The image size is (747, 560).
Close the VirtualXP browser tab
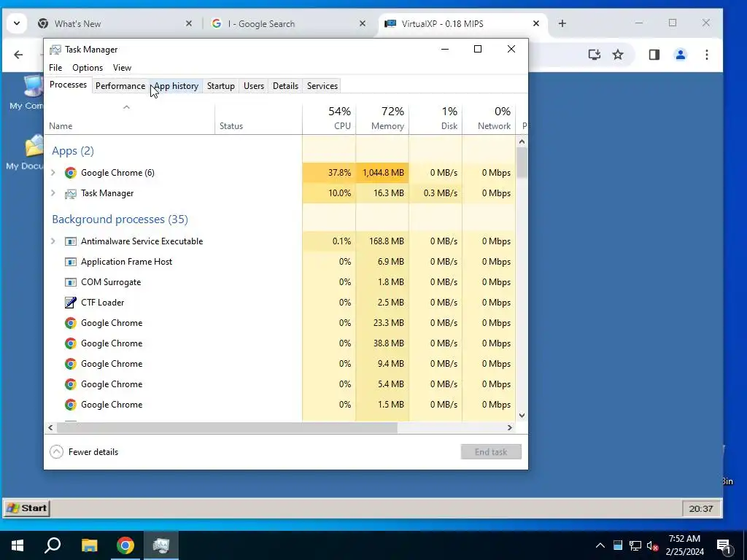tap(536, 23)
